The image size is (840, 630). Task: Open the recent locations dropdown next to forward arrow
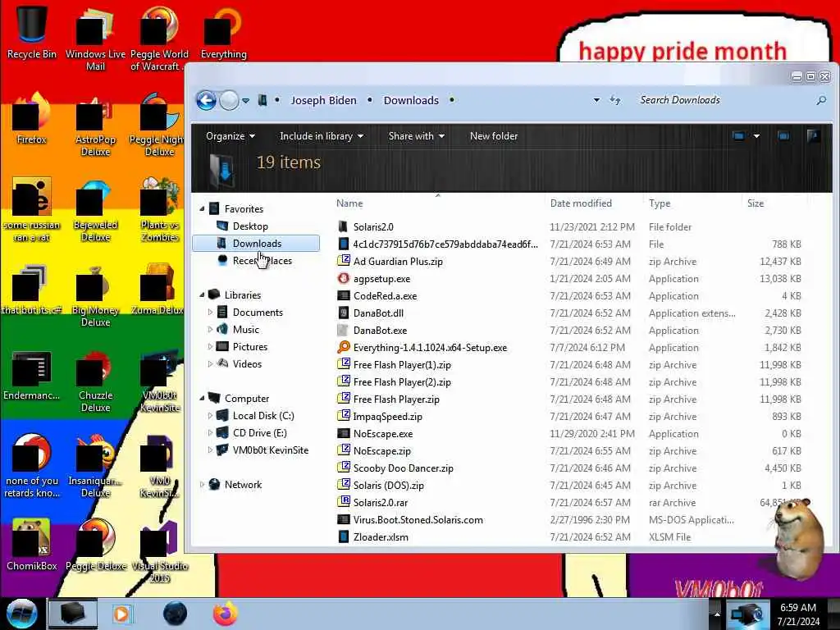point(245,101)
